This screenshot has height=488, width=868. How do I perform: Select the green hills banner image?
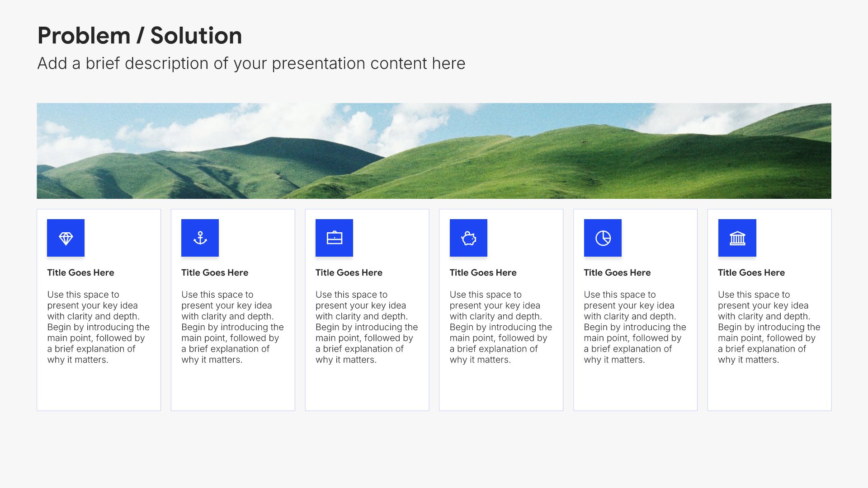[x=434, y=151]
